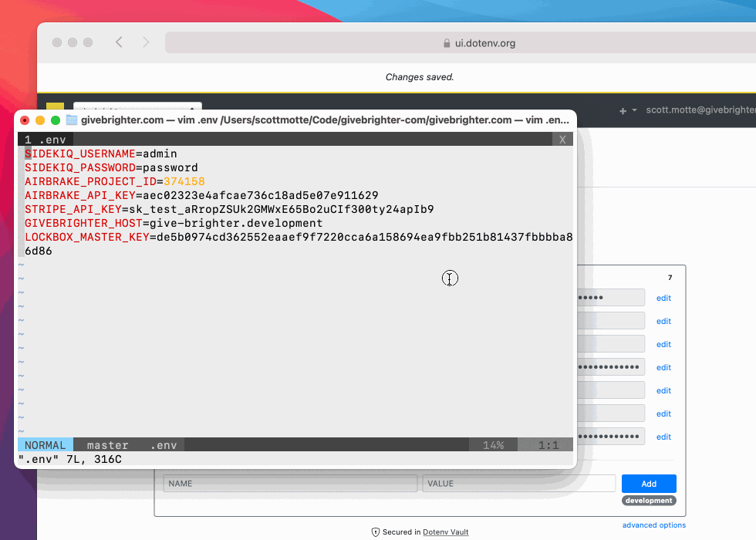Click the NORMAL mode indicator in vim

coord(46,445)
